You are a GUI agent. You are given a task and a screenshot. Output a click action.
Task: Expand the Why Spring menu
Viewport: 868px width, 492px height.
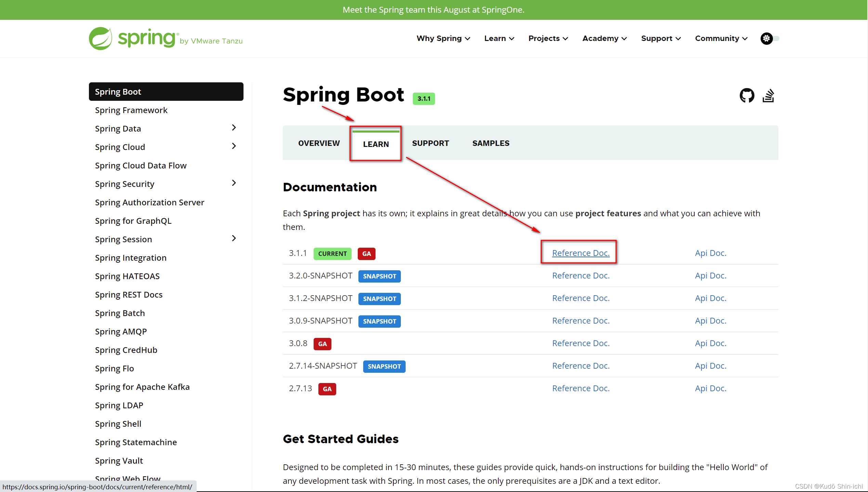[x=443, y=38]
